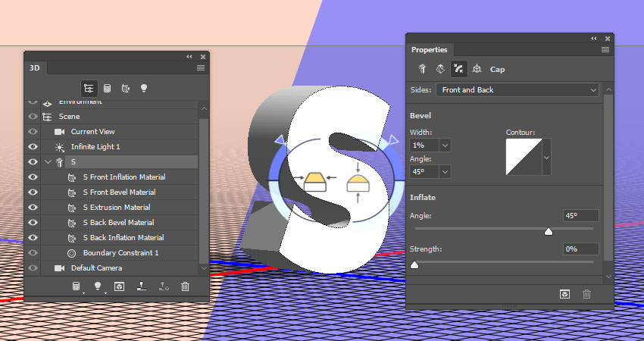This screenshot has width=644, height=341.
Task: Click the start print icon in 3D panel
Action: click(x=142, y=286)
